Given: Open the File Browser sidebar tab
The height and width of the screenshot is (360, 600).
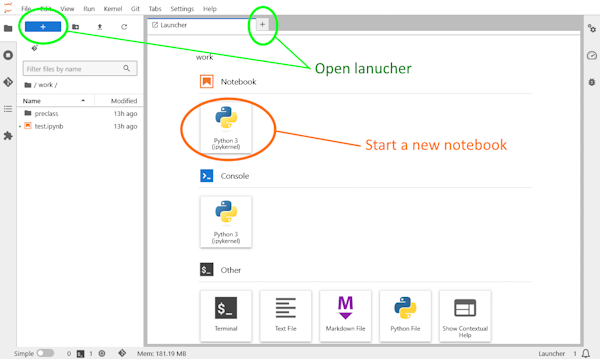Looking at the screenshot, I should click(8, 28).
